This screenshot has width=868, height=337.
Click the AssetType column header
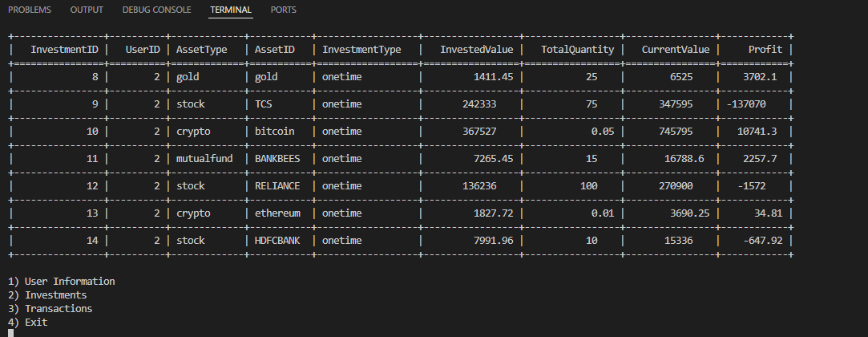(201, 49)
